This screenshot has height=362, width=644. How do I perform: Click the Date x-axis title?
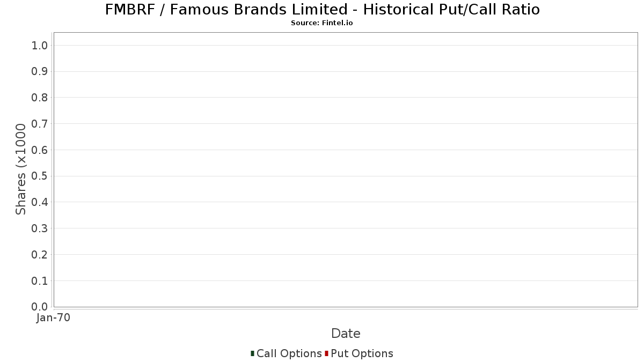346,334
